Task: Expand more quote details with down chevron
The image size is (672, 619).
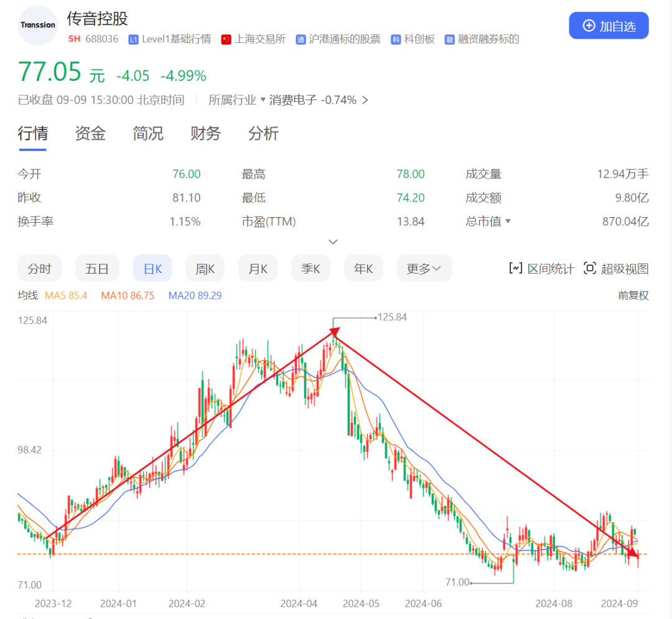Action: pyautogui.click(x=333, y=242)
